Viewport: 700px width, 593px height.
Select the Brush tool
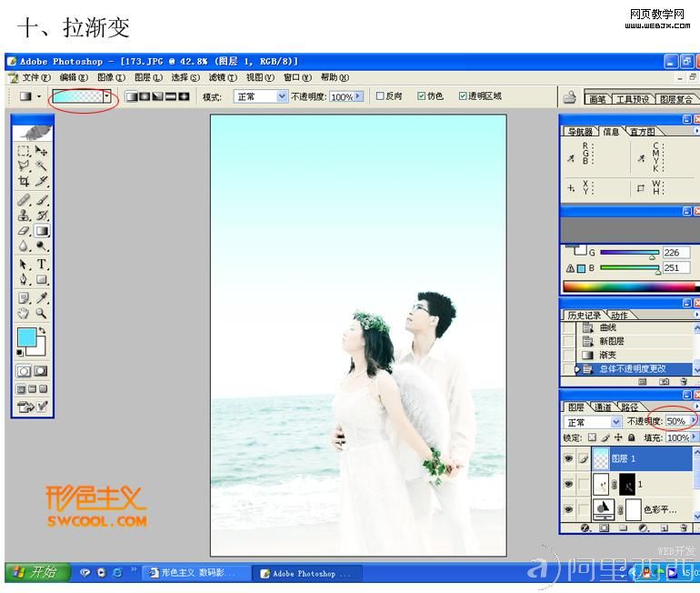point(42,199)
